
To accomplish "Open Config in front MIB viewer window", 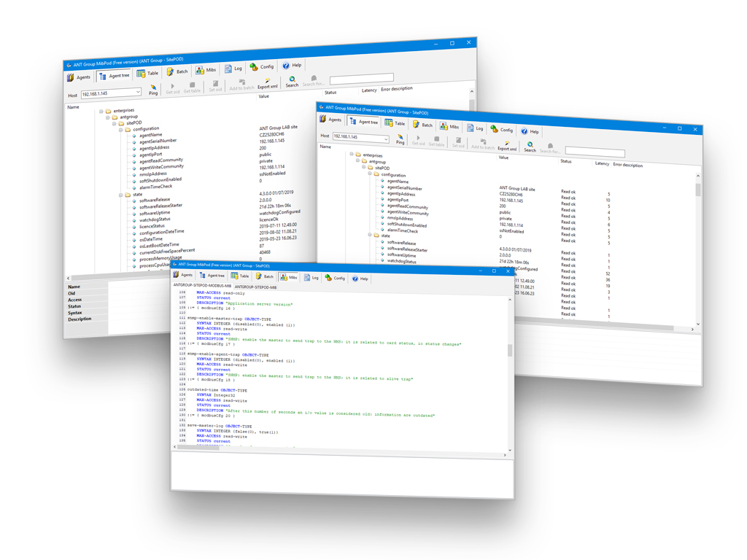I will (x=335, y=278).
